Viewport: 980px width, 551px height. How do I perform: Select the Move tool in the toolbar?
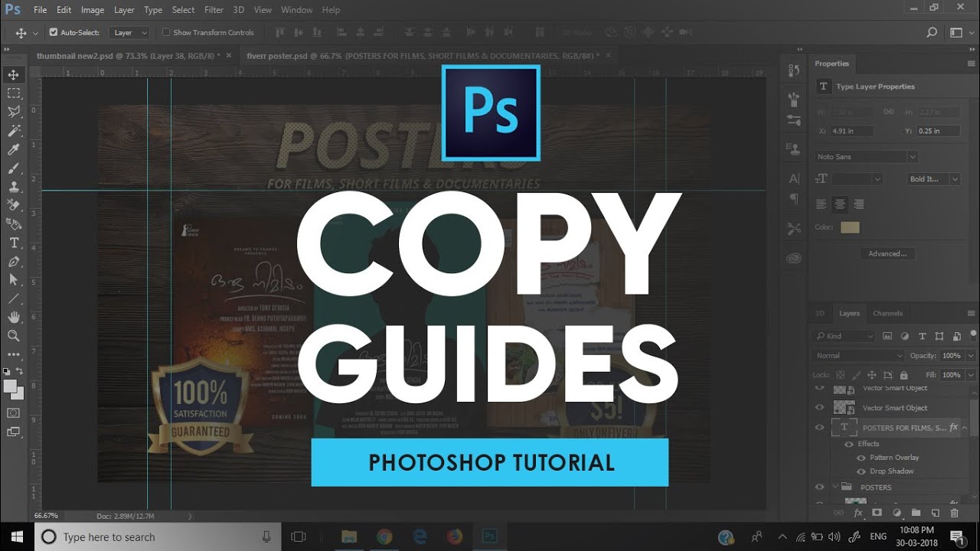13,75
